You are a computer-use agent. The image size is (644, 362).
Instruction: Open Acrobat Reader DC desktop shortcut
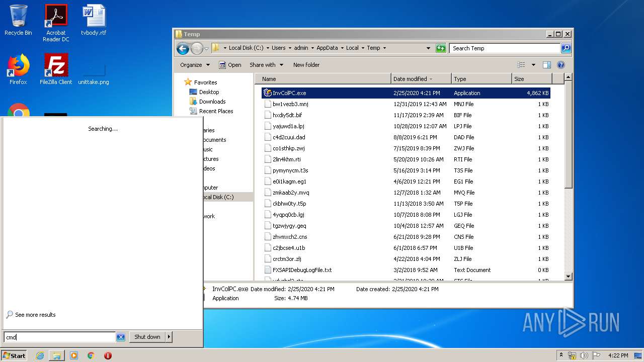(x=56, y=23)
